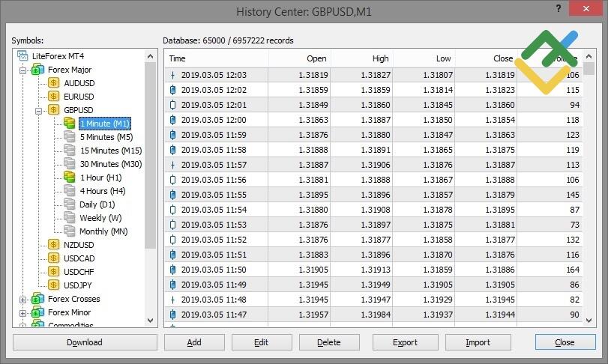Click records table scroll up arrow

click(589, 56)
